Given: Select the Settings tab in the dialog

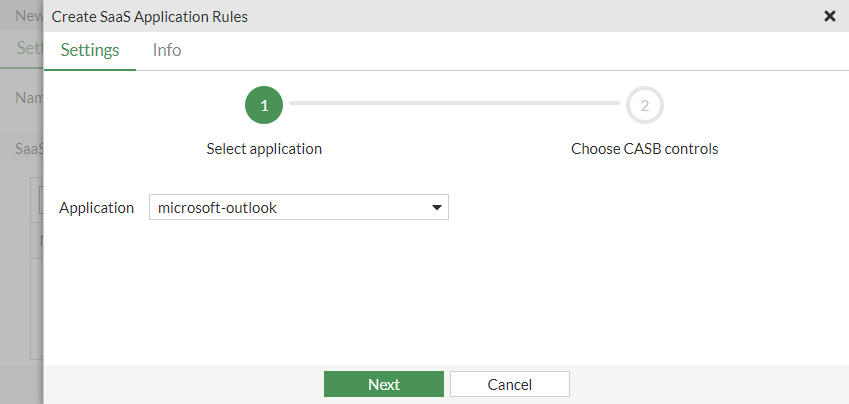Looking at the screenshot, I should coord(90,50).
